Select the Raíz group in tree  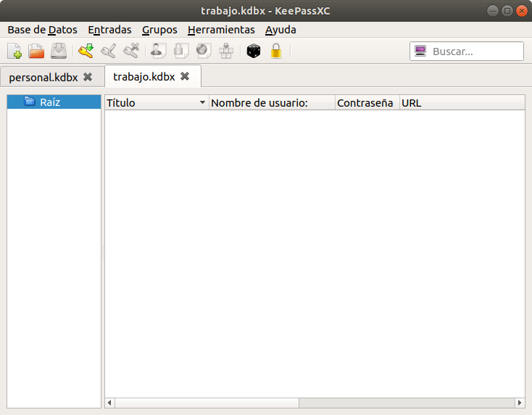click(x=50, y=102)
